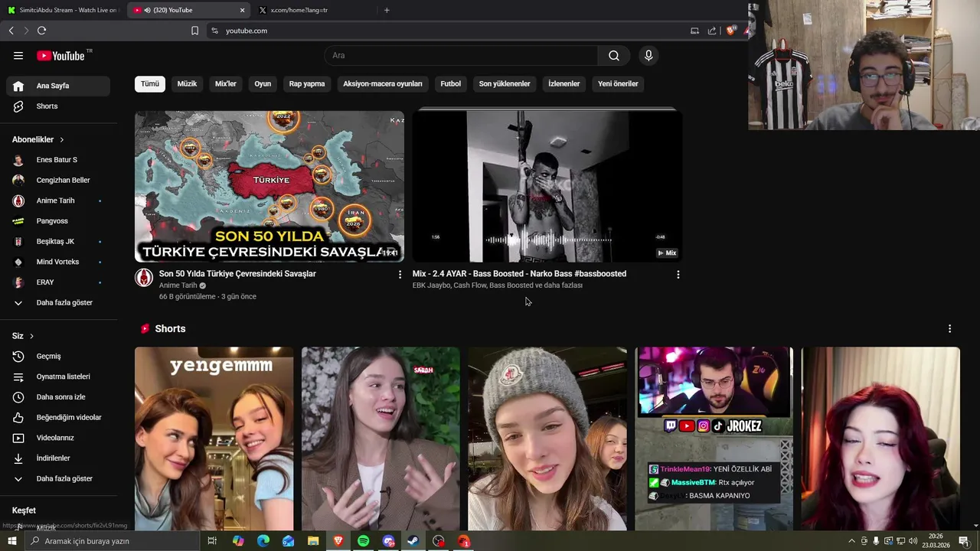Viewport: 980px width, 551px height.
Task: Select the Yeni öneriler chip
Action: pyautogui.click(x=618, y=83)
